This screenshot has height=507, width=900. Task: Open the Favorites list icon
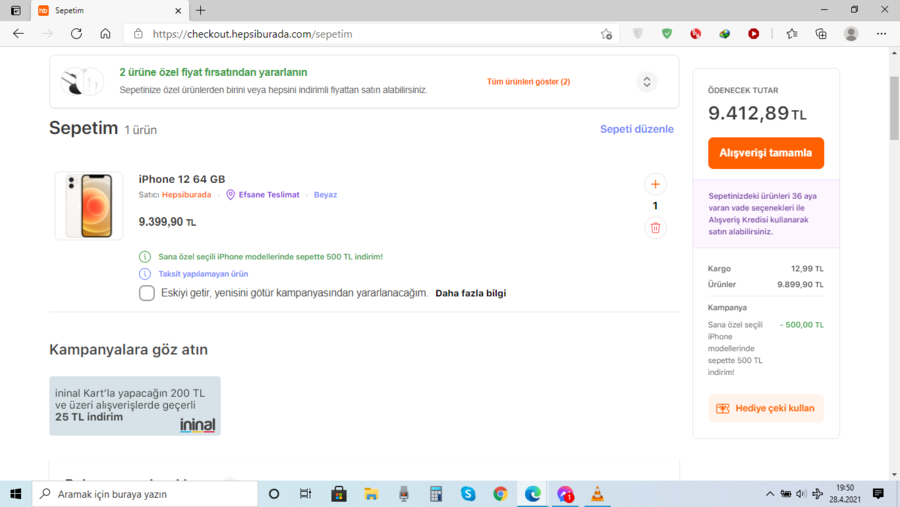(792, 34)
